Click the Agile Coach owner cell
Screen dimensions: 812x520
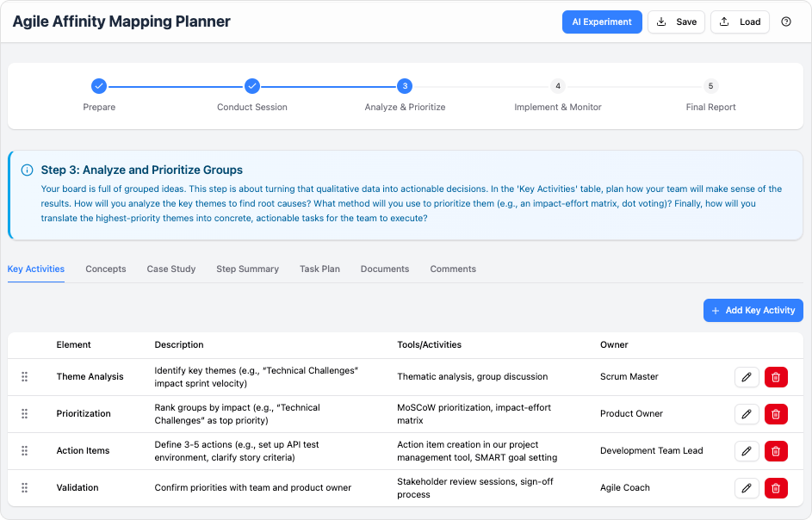[x=625, y=487]
